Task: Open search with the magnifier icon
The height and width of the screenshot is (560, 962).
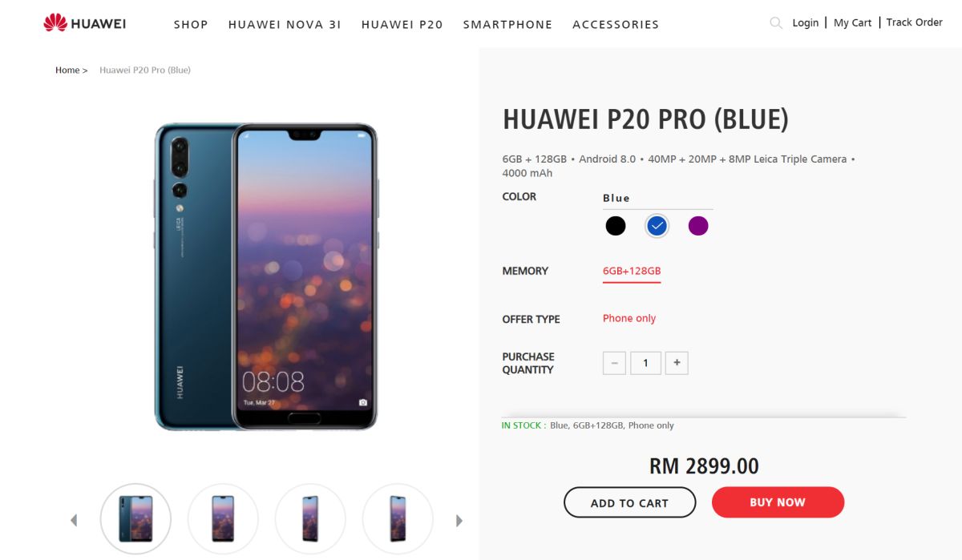Action: (x=775, y=23)
